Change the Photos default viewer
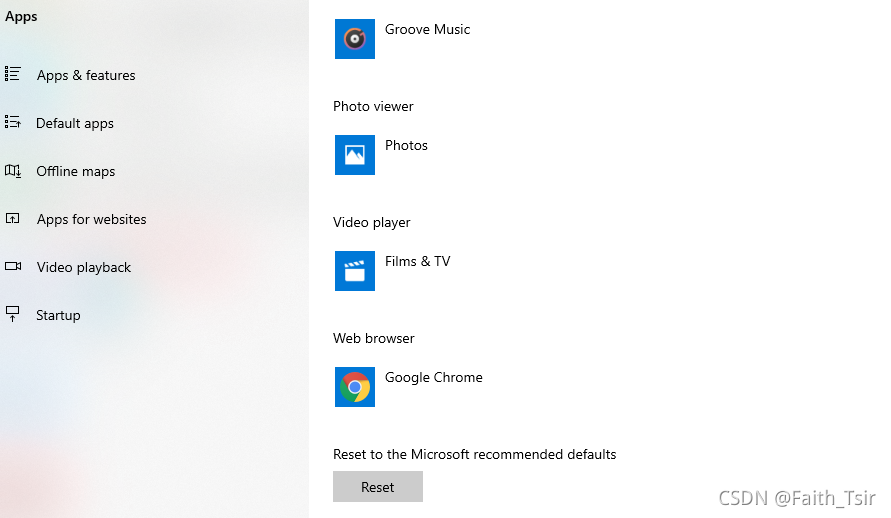Image resolution: width=891 pixels, height=518 pixels. coord(382,155)
